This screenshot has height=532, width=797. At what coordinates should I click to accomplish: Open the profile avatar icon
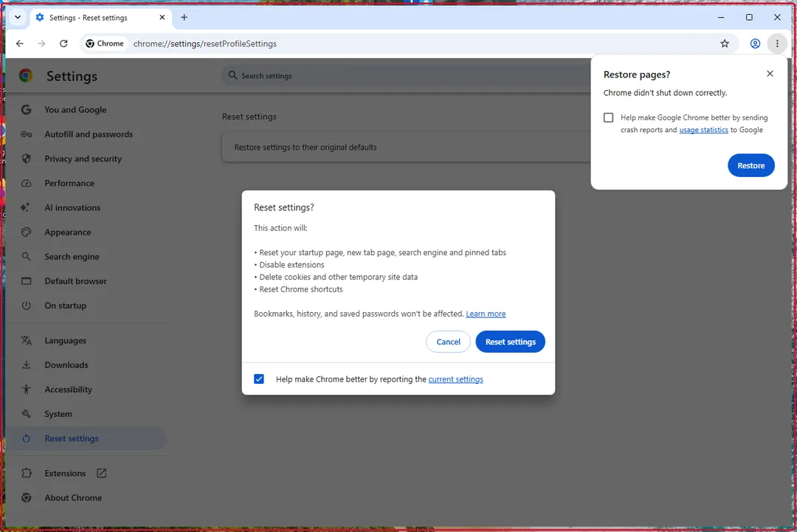tap(755, 44)
